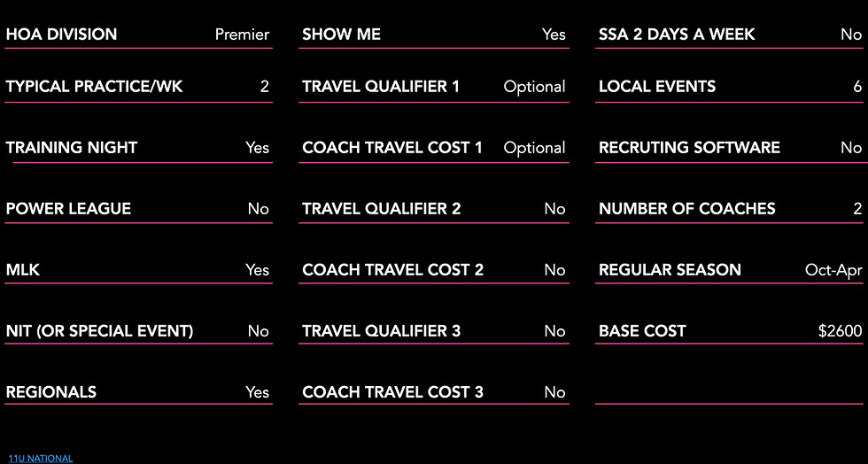Select the Oct-Apr regular season value
Screen dimensions: 868x464
point(833,270)
